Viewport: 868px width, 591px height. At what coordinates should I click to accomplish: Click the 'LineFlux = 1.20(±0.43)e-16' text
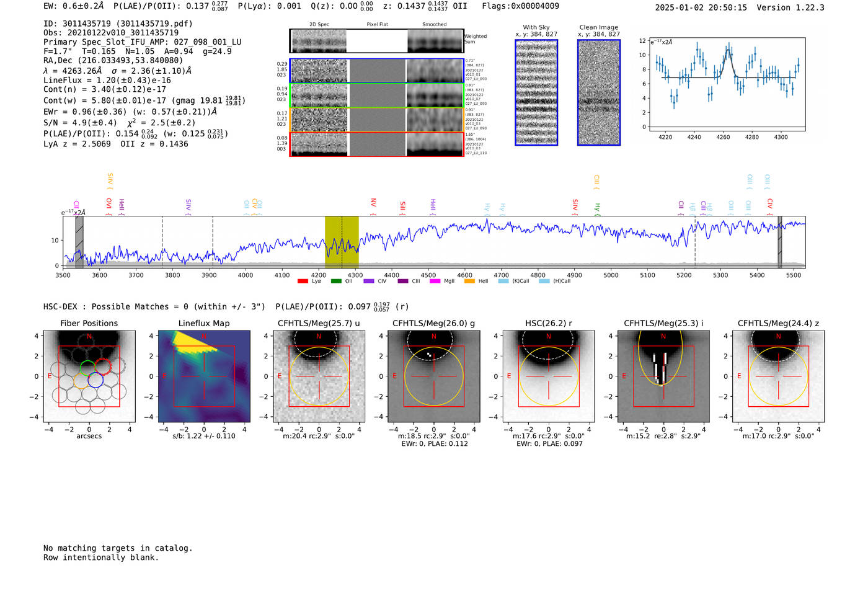pyautogui.click(x=107, y=80)
